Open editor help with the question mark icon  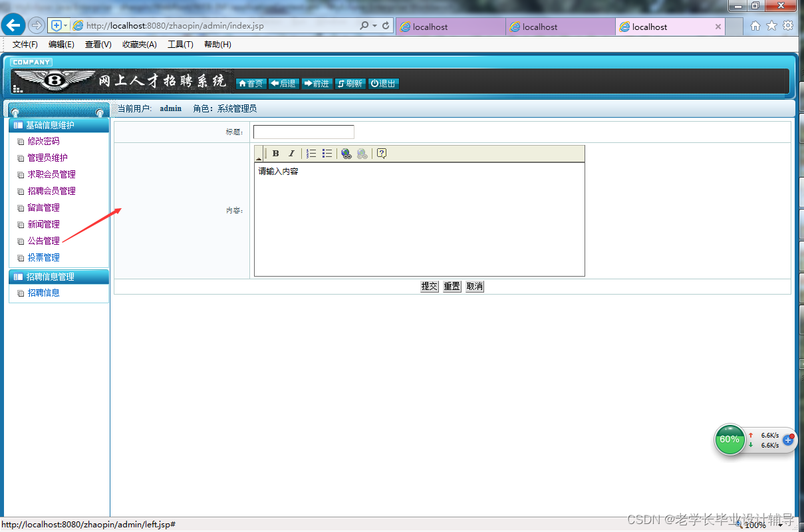pos(380,153)
